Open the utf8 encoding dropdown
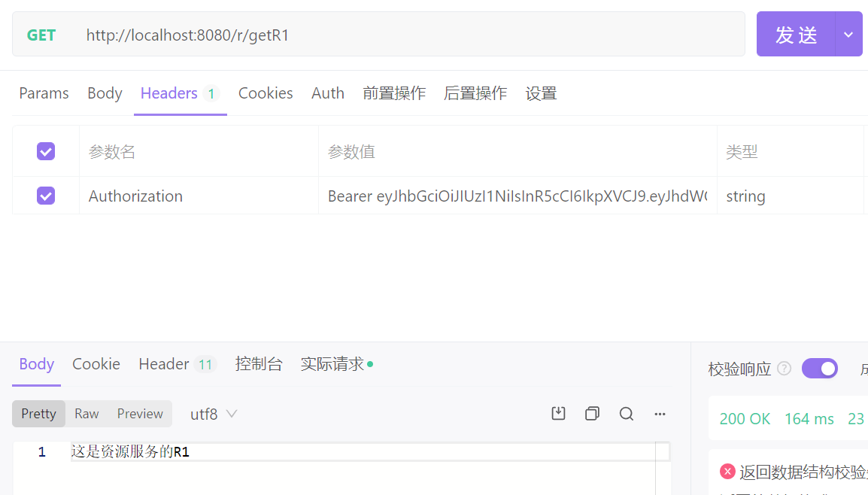 [212, 413]
